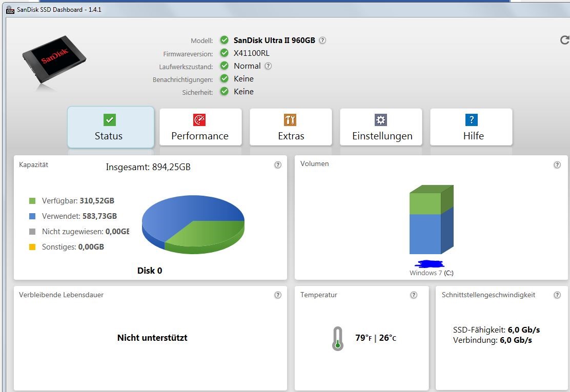The width and height of the screenshot is (570, 392).
Task: Click the Nicht unterstützt text
Action: 152,338
